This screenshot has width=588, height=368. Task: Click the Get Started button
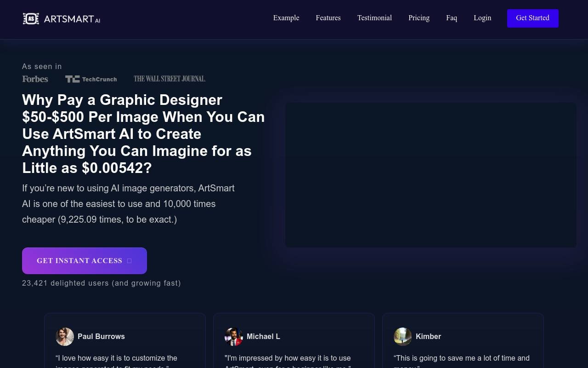click(533, 18)
